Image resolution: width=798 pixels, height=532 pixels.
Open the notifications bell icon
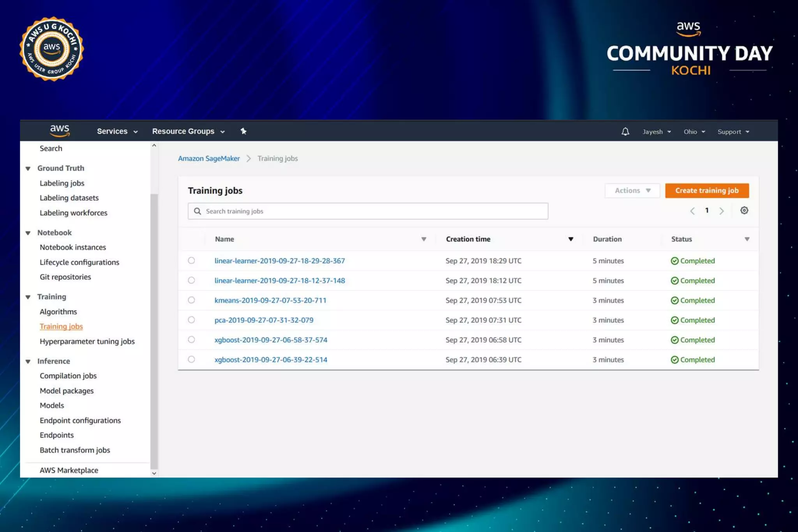(625, 132)
